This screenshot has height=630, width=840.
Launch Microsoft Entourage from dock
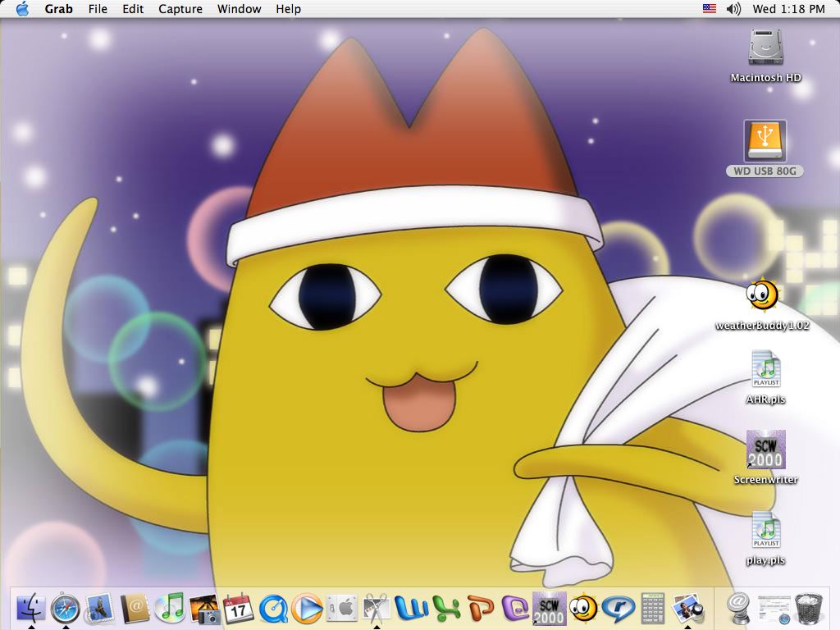pos(515,608)
